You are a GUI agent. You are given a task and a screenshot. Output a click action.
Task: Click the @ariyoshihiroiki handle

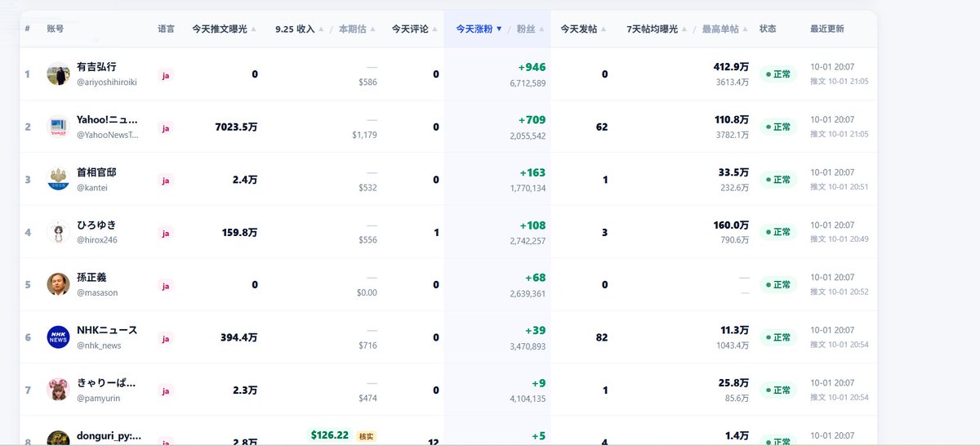click(106, 83)
